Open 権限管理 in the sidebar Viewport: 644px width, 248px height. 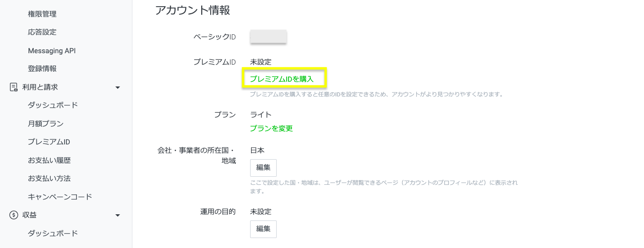pyautogui.click(x=42, y=14)
